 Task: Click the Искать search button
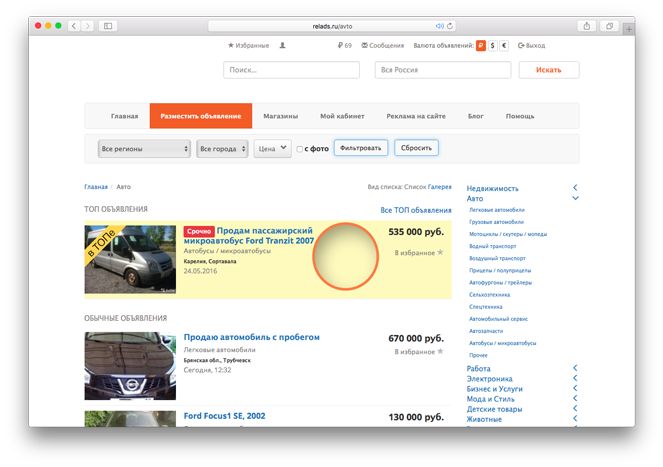pyautogui.click(x=549, y=70)
